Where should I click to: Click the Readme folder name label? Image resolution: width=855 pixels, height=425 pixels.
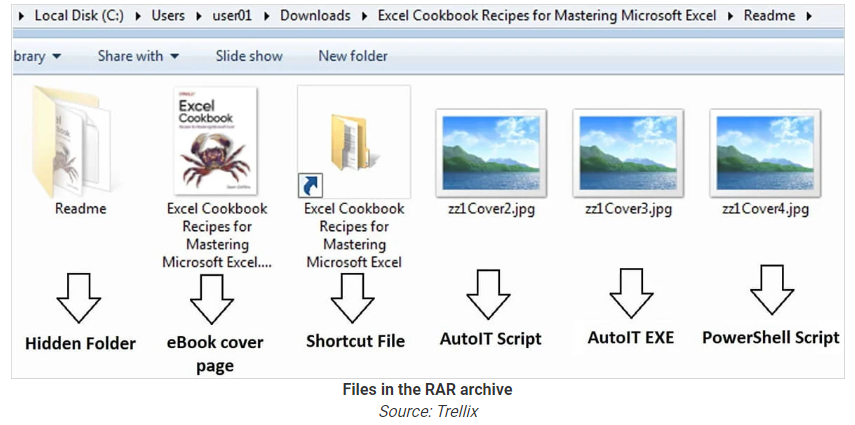pyautogui.click(x=80, y=209)
